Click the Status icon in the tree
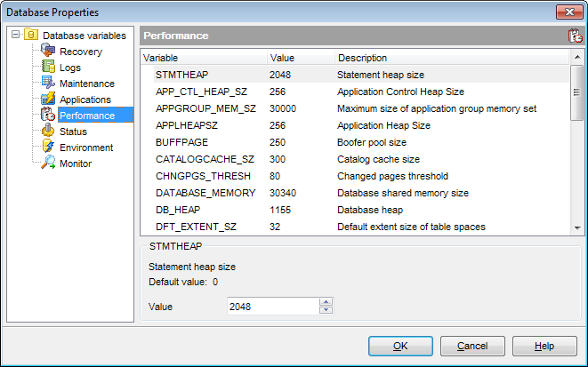 [x=49, y=132]
